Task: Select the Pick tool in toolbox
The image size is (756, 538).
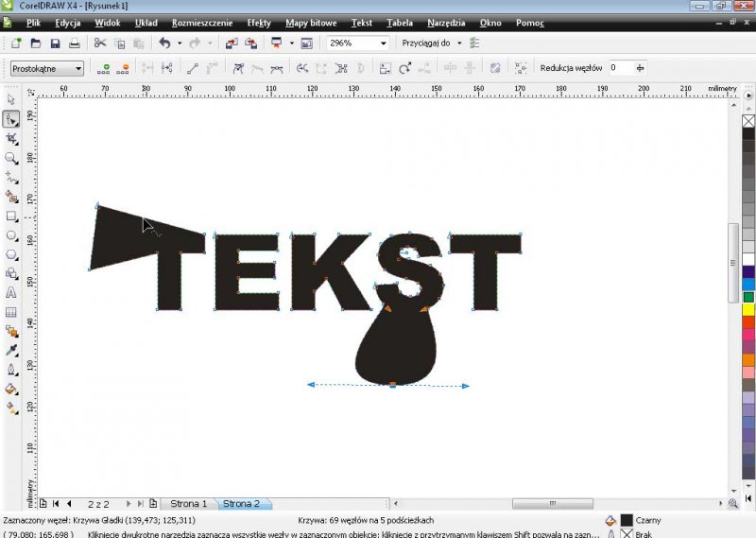Action: coord(11,99)
